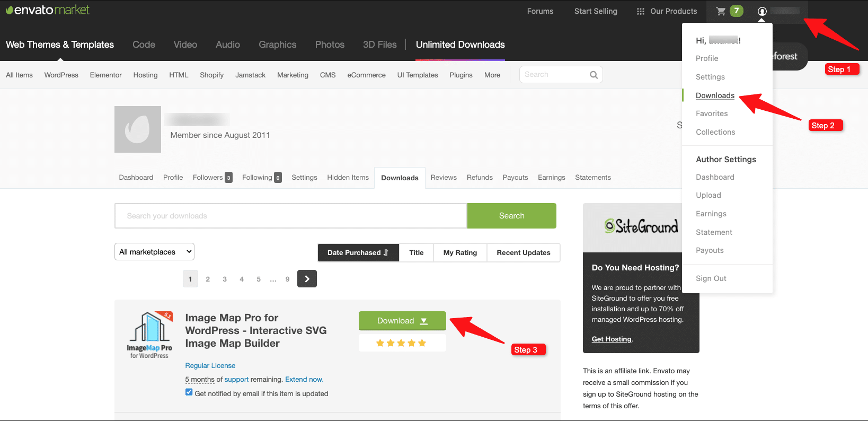Follow the Get Hosting link

pos(612,339)
